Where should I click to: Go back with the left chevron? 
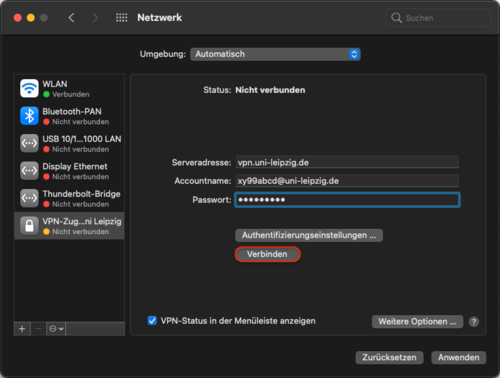click(x=71, y=18)
